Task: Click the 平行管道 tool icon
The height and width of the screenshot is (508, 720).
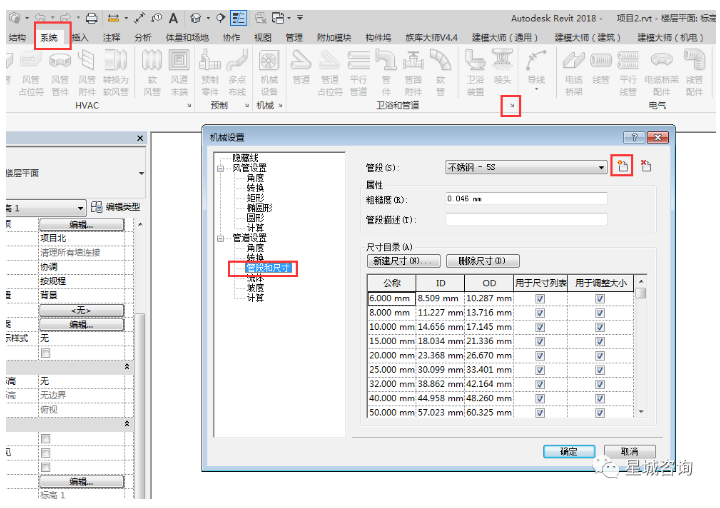Action: [358, 73]
